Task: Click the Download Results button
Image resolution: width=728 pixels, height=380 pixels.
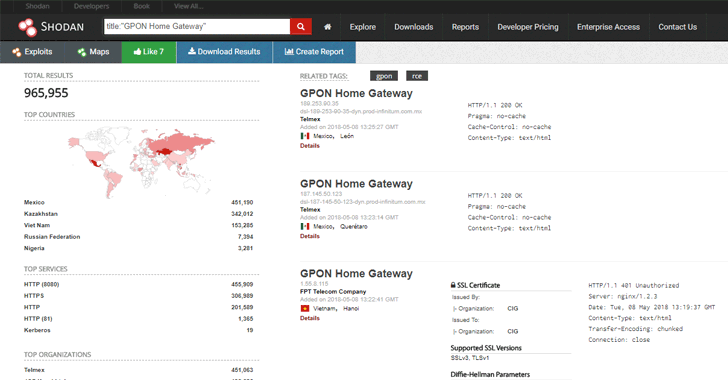Action: (224, 52)
